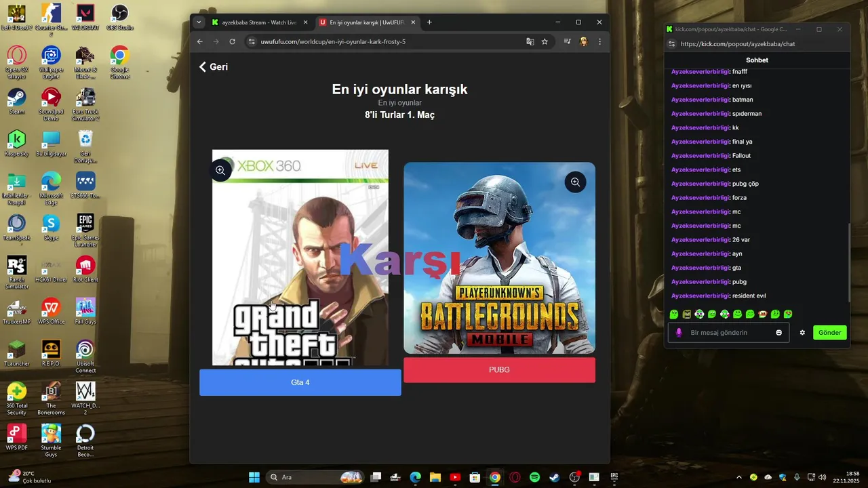Open Chrome profile avatar
The width and height of the screenshot is (868, 488).
click(x=583, y=41)
